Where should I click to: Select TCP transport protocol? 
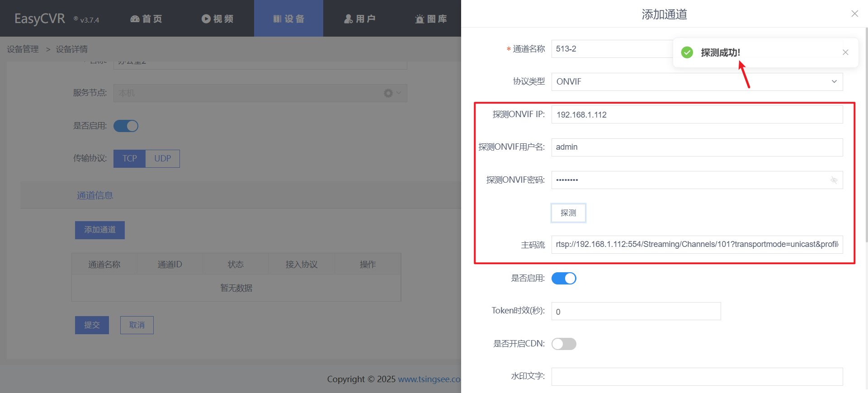[x=129, y=159]
